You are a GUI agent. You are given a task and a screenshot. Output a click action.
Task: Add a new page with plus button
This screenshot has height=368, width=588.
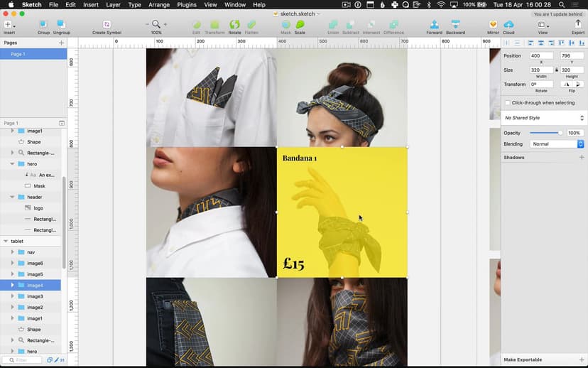(61, 43)
